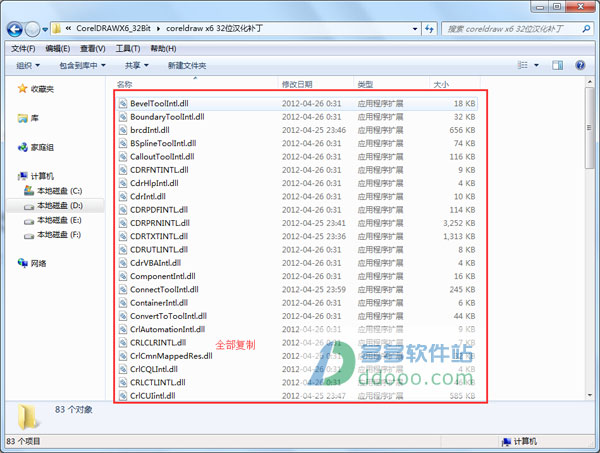Select 收藏夹 in the navigation pane

point(36,89)
